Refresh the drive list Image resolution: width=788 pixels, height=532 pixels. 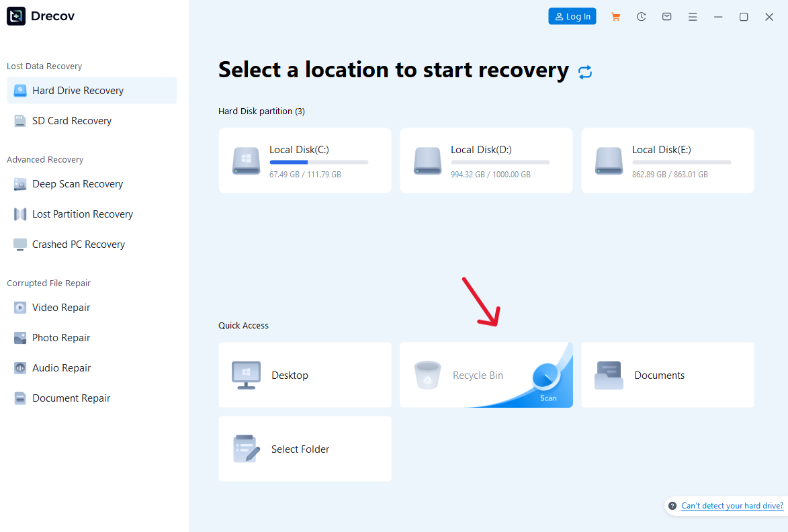(x=585, y=71)
